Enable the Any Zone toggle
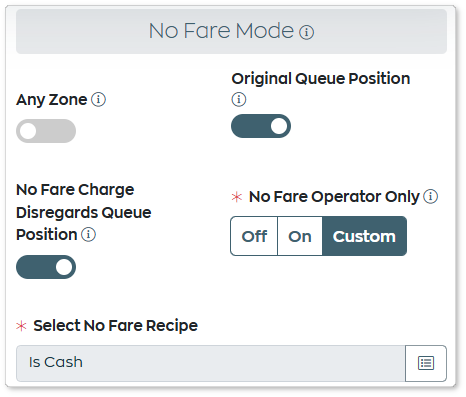 (46, 131)
